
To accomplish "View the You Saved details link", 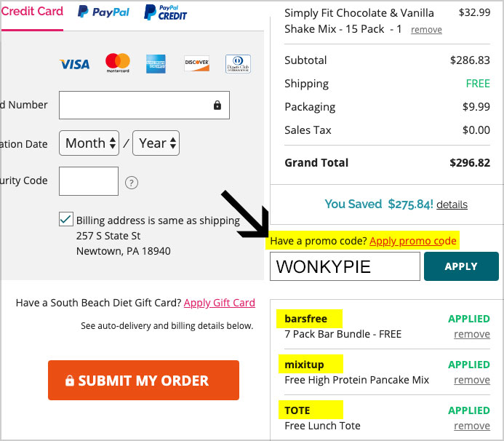I will point(452,204).
